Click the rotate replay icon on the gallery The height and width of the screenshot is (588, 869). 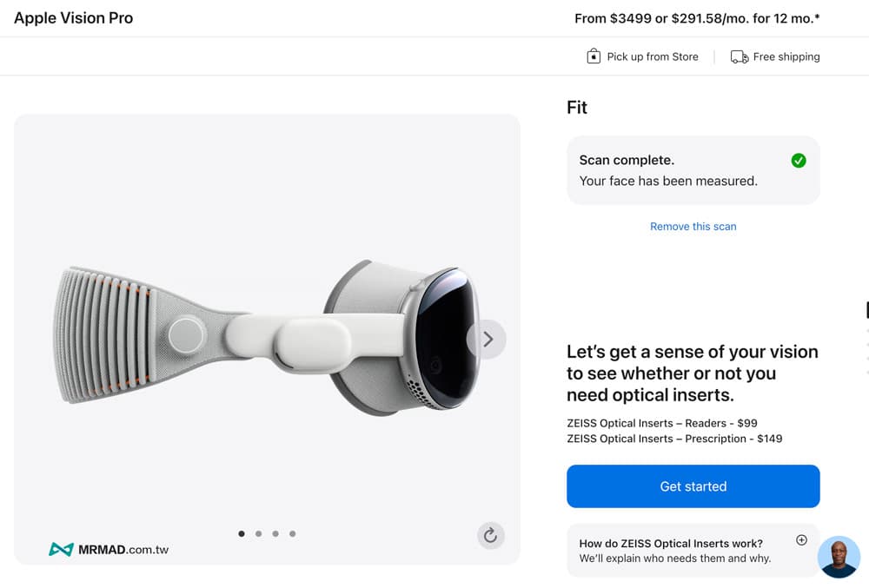point(490,535)
